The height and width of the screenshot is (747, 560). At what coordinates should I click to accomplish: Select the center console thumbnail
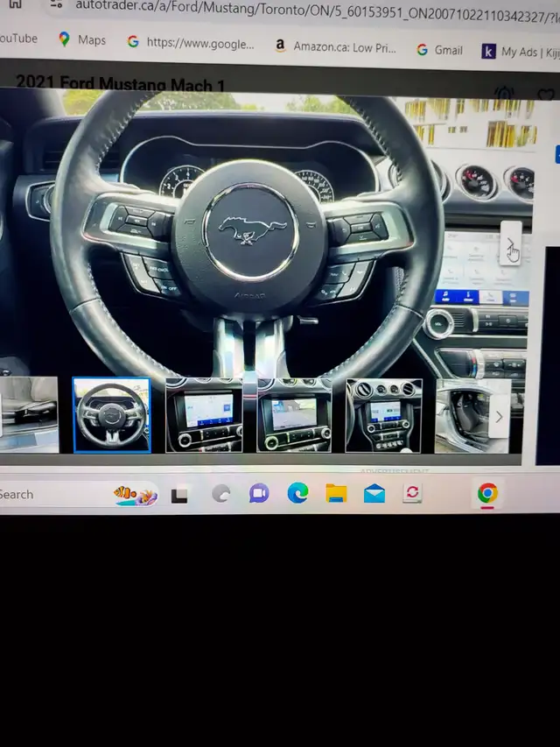(x=383, y=414)
